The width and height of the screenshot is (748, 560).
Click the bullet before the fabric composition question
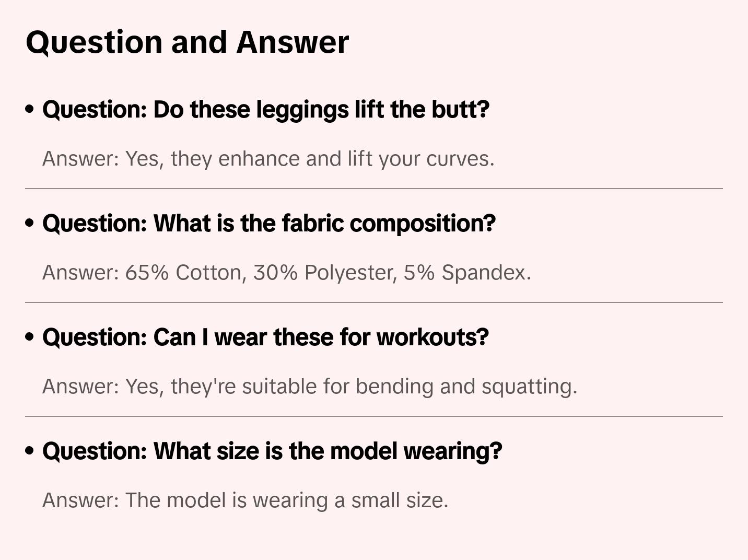coord(30,223)
